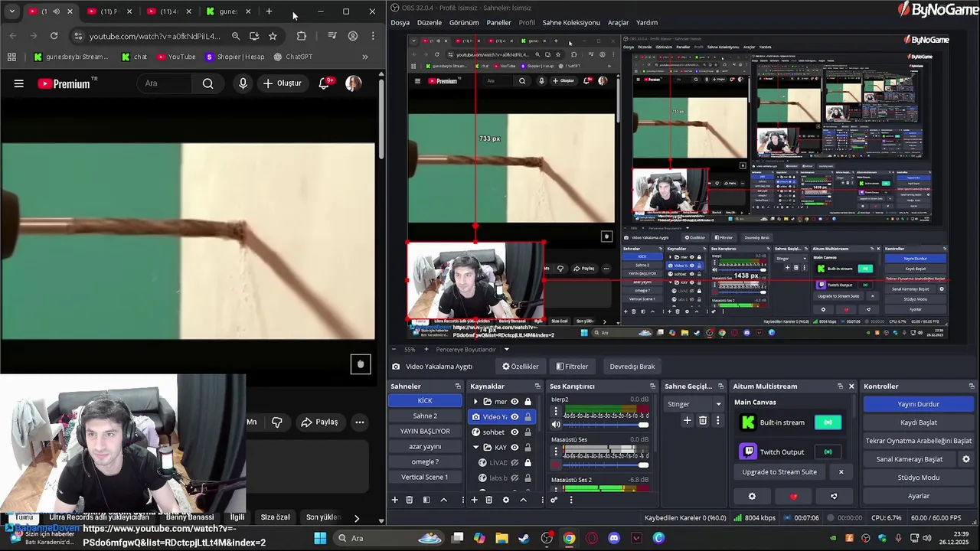Undock the Kontroller panel
The height and width of the screenshot is (551, 980).
coord(972,386)
